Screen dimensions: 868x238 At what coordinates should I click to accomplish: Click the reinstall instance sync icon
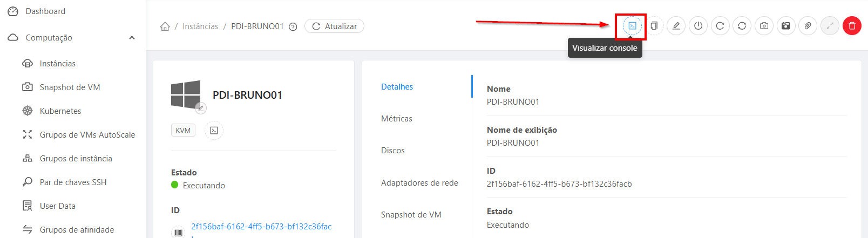tap(742, 26)
